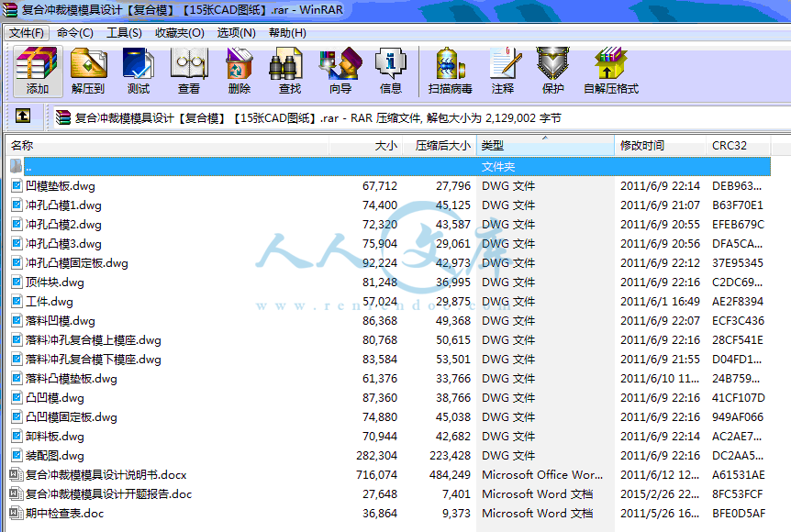Image resolution: width=791 pixels, height=532 pixels.
Task: Click the Protect (保护) shield icon
Action: [x=553, y=71]
